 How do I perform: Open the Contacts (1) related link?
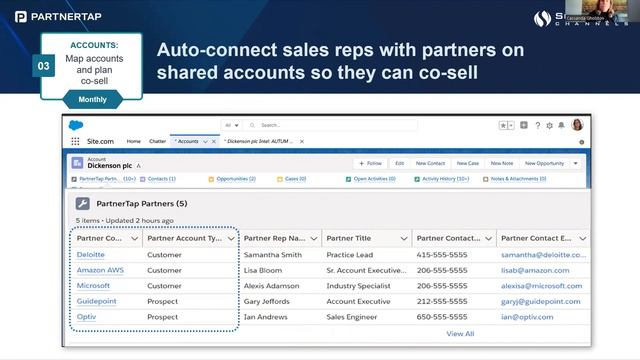coord(162,179)
